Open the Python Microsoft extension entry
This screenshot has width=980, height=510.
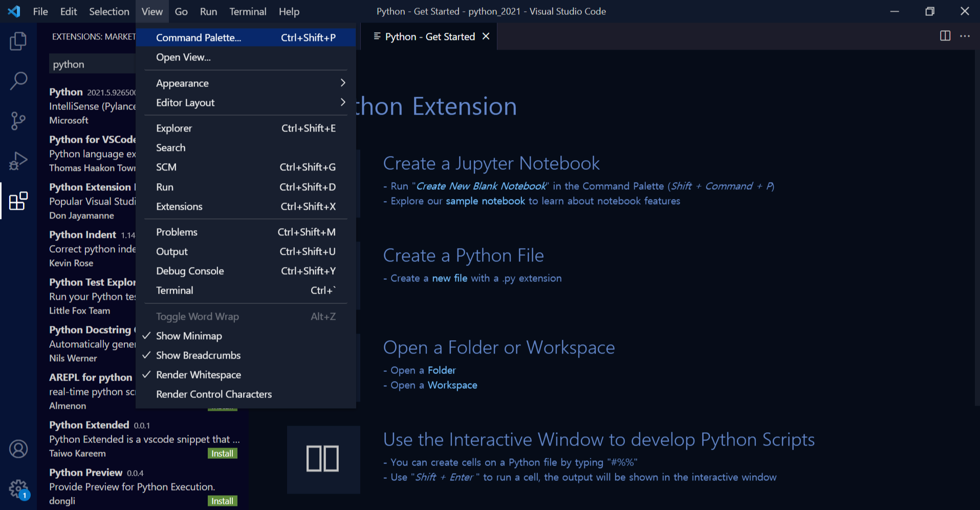(92, 106)
